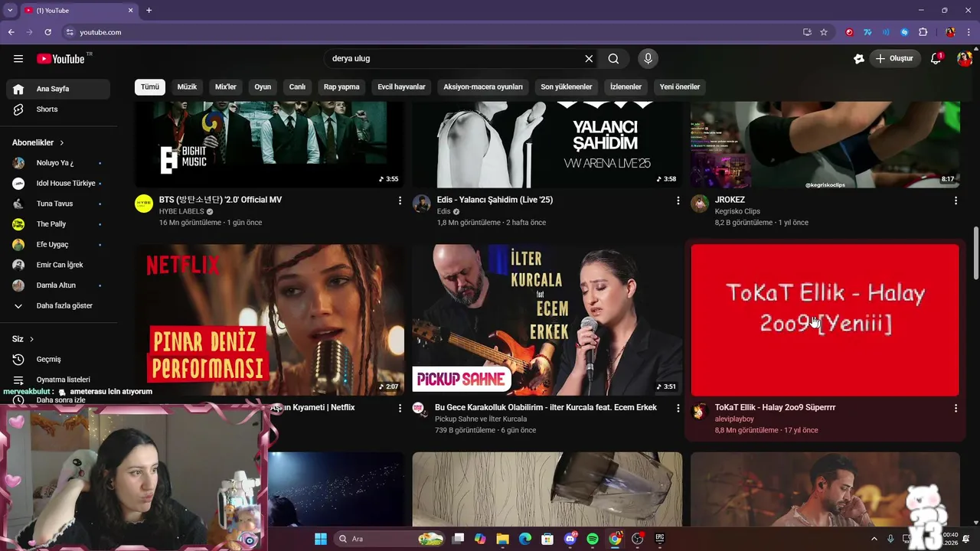Start voice search with the microphone
The width and height of the screenshot is (980, 551).
coord(648,59)
